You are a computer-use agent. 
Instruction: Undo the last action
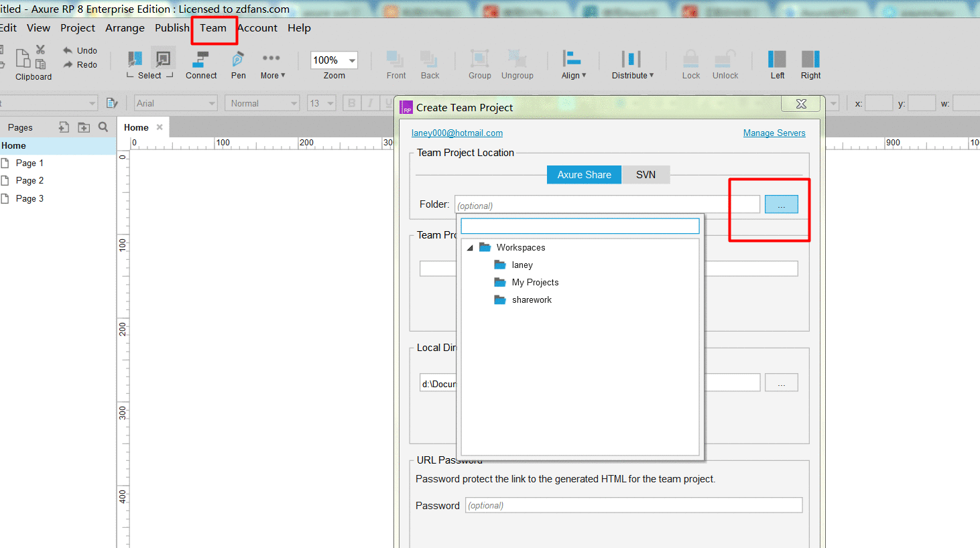[x=80, y=50]
